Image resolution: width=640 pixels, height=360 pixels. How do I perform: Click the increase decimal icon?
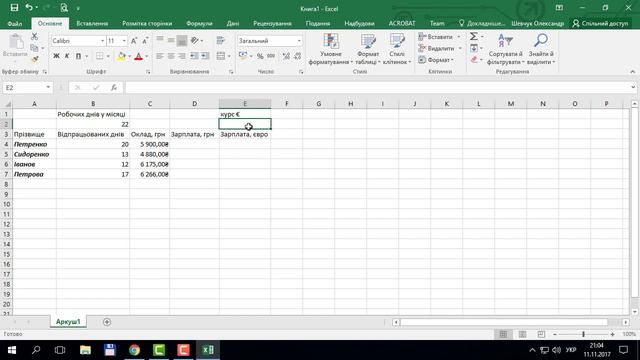(x=286, y=56)
